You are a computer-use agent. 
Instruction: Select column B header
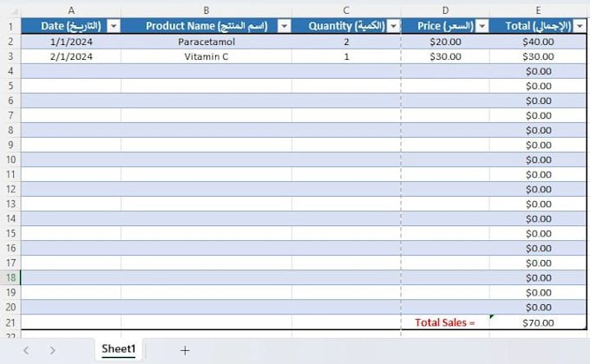point(206,10)
